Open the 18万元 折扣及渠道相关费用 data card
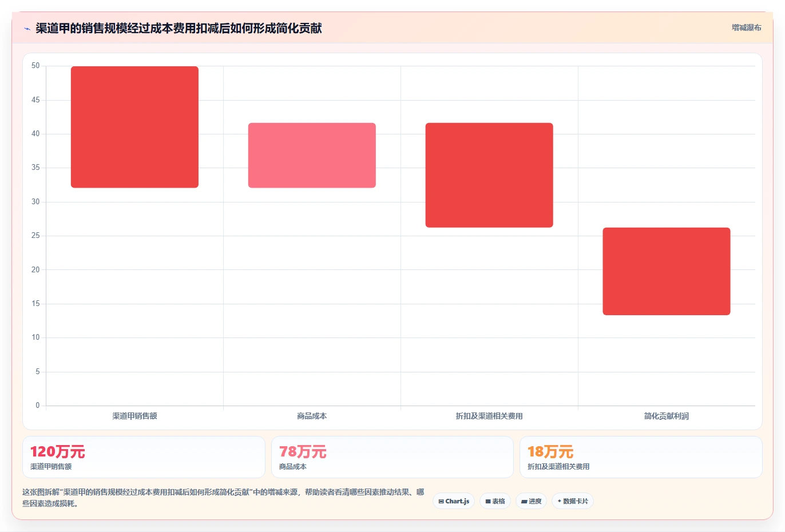Screen dimensions: 785x532 tap(641, 457)
